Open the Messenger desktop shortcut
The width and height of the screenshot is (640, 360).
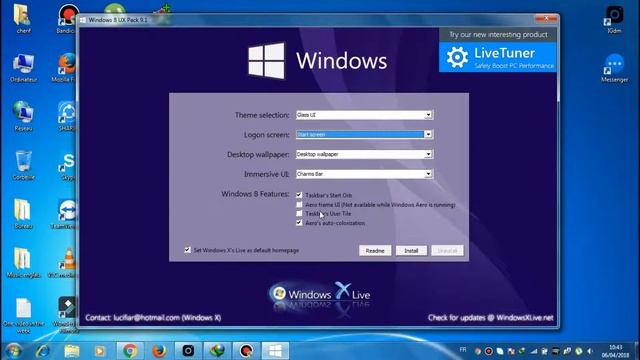[614, 68]
